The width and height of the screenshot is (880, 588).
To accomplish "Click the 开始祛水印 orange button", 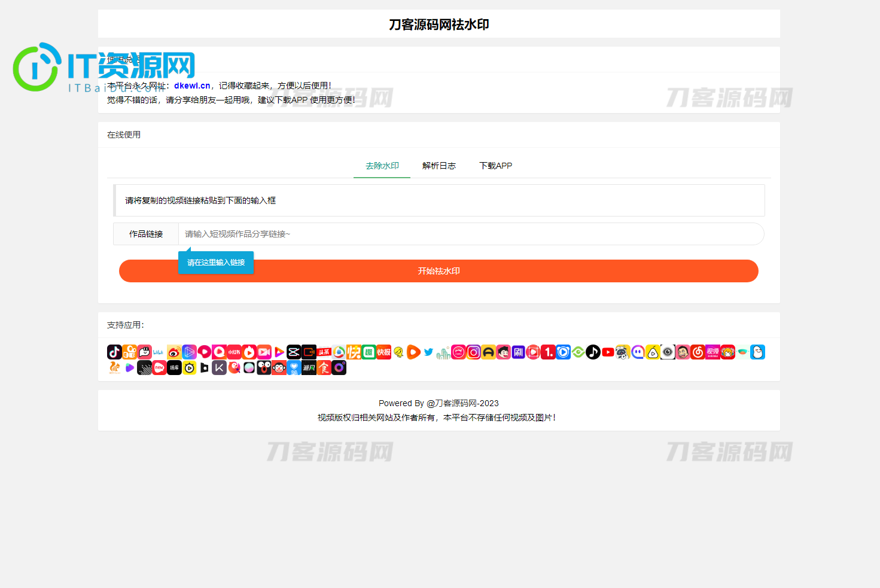I will coord(439,271).
